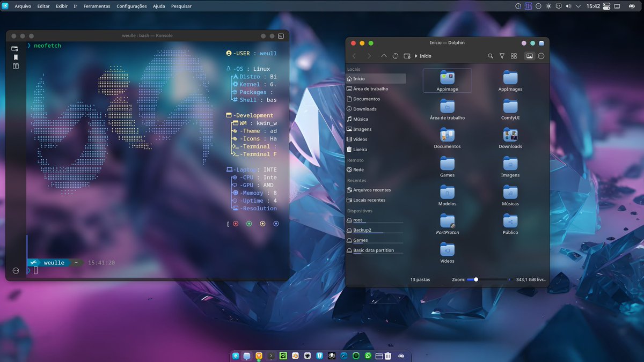Select the Vídeos folder in file view
The height and width of the screenshot is (362, 644).
click(x=447, y=253)
